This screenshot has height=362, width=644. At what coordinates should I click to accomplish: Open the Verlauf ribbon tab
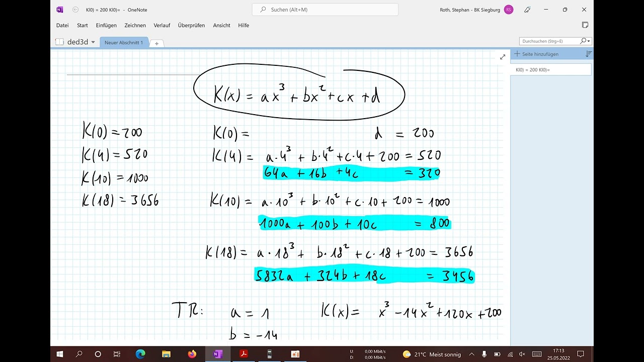162,25
